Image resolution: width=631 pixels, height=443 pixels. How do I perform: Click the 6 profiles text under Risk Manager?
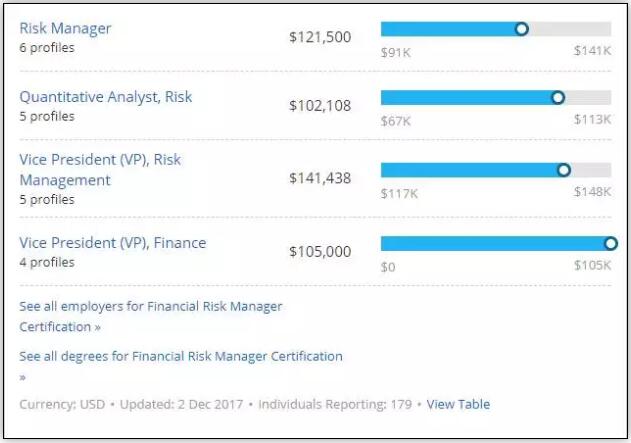pyautogui.click(x=47, y=47)
